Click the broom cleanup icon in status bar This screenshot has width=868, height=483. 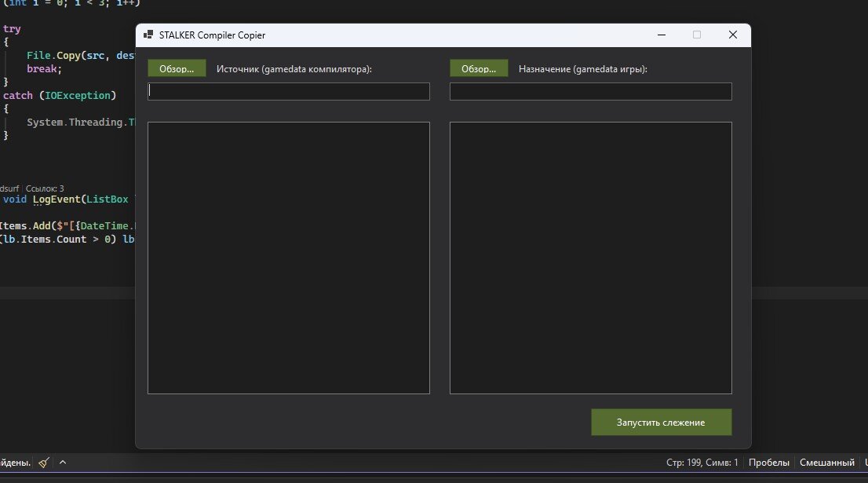click(44, 463)
